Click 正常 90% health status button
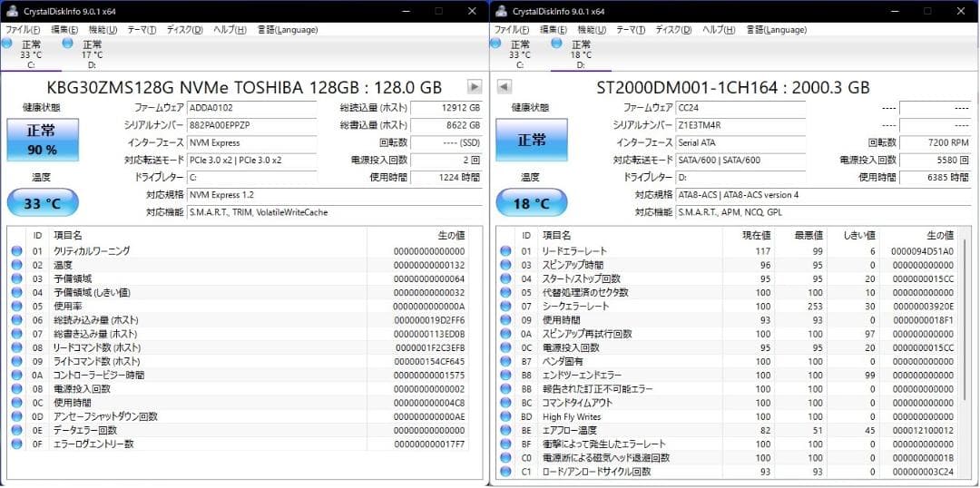 point(43,140)
